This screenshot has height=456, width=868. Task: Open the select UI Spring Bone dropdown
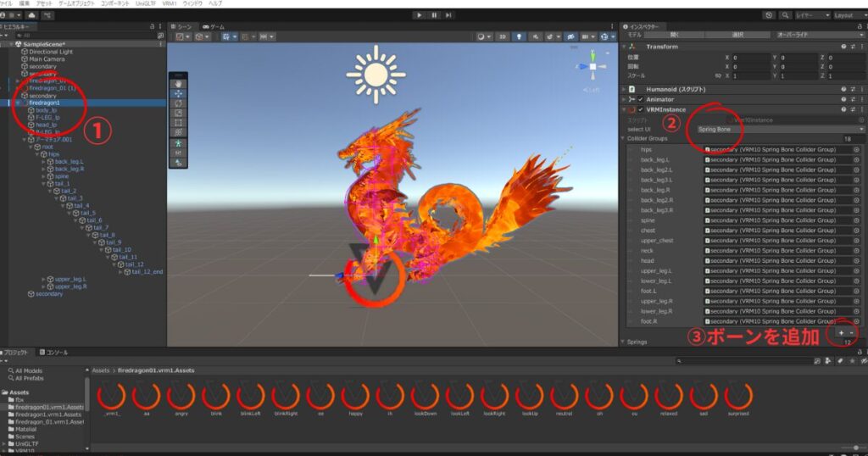780,129
